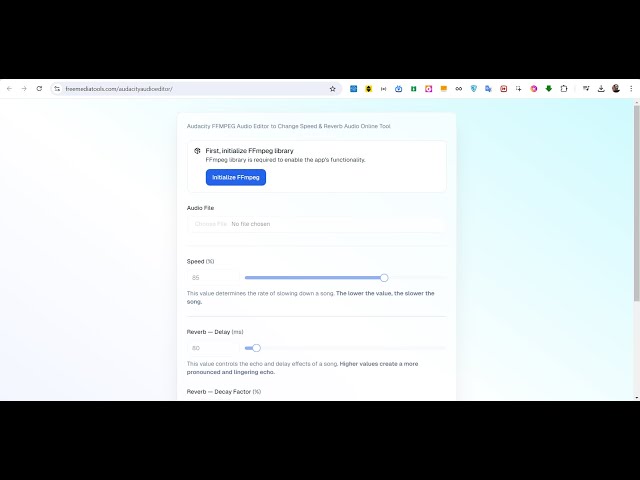Viewport: 640px width, 480px height.
Task: Click the green download arrow extension icon
Action: click(549, 88)
